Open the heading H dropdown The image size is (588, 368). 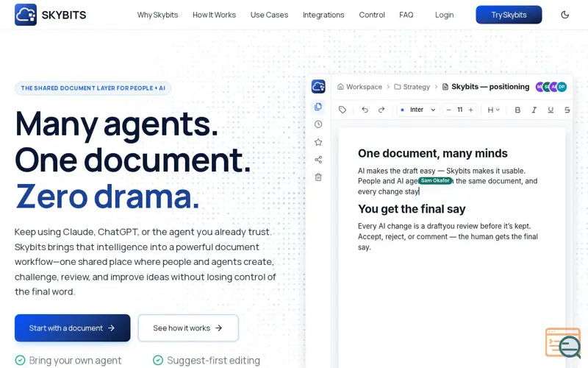[493, 110]
